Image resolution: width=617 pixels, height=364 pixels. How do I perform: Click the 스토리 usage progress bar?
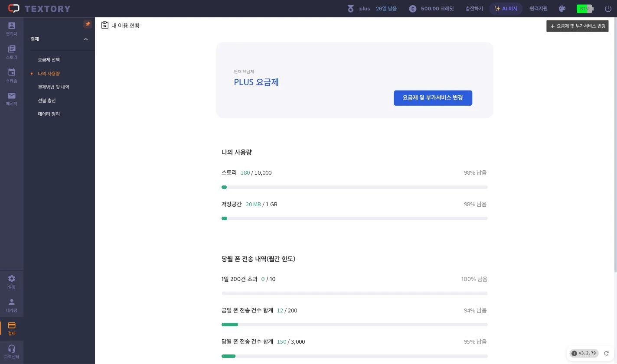point(355,187)
